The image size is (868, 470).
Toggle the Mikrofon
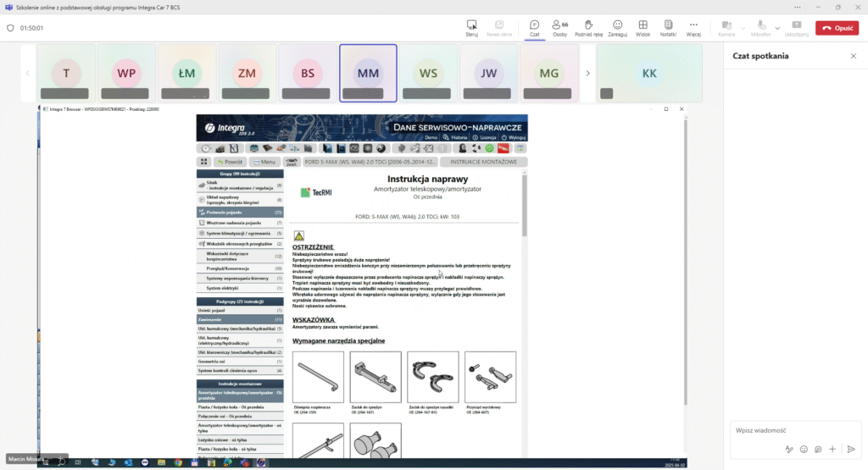[760, 28]
